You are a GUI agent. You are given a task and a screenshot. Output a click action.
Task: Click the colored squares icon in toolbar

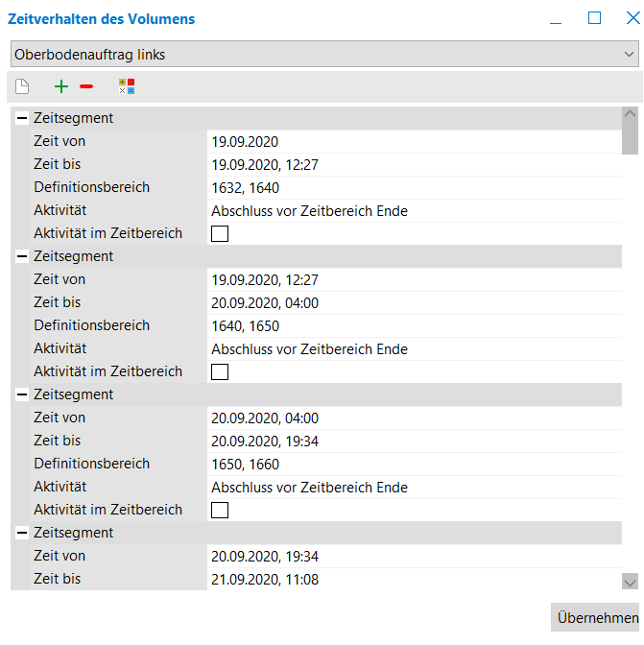pyautogui.click(x=127, y=86)
